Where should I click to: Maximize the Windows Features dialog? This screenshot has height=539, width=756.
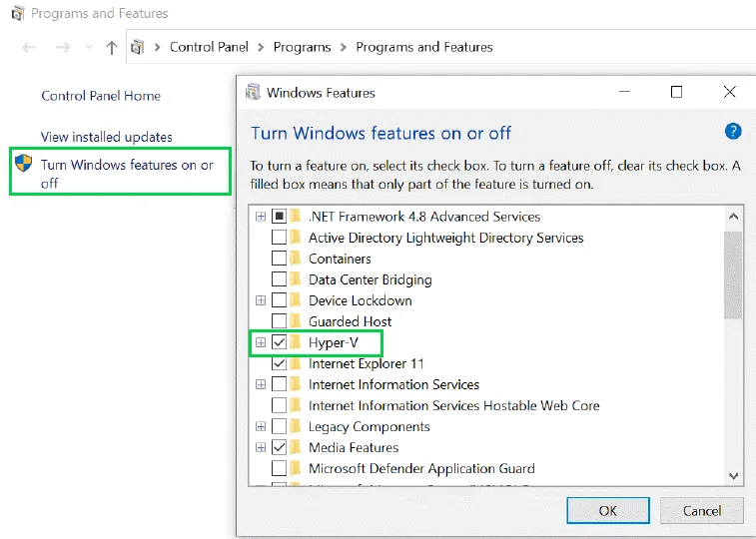pos(676,92)
